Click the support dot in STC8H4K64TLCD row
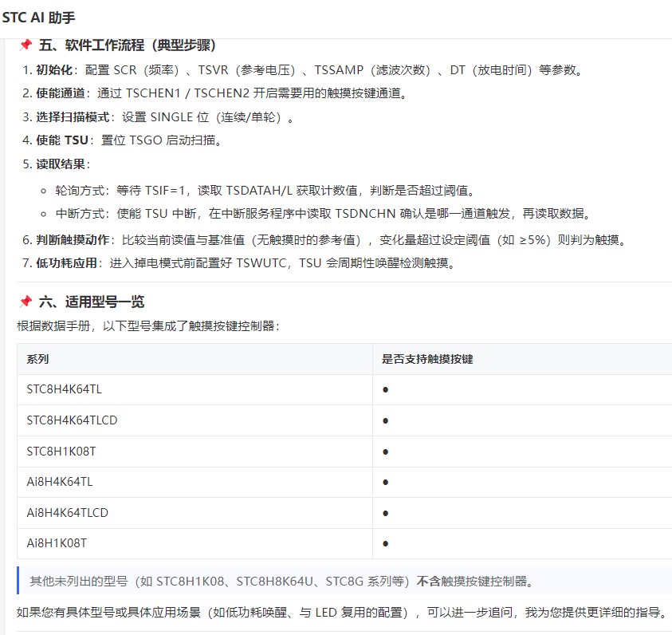 pos(385,421)
